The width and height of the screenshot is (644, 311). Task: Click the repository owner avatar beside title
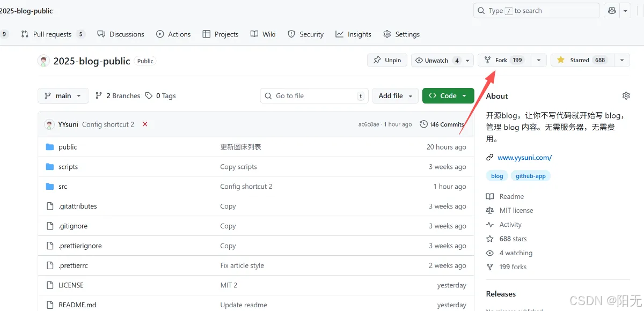coord(44,61)
